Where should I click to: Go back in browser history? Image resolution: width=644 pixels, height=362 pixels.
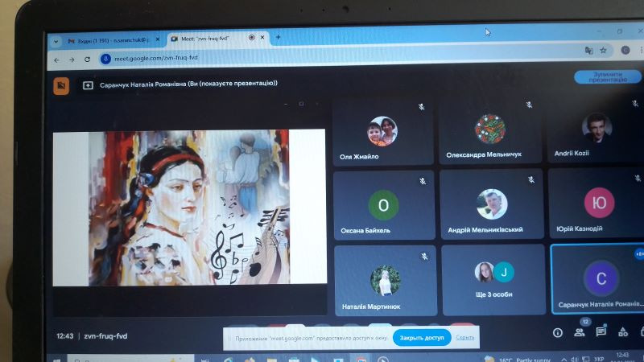[56, 60]
